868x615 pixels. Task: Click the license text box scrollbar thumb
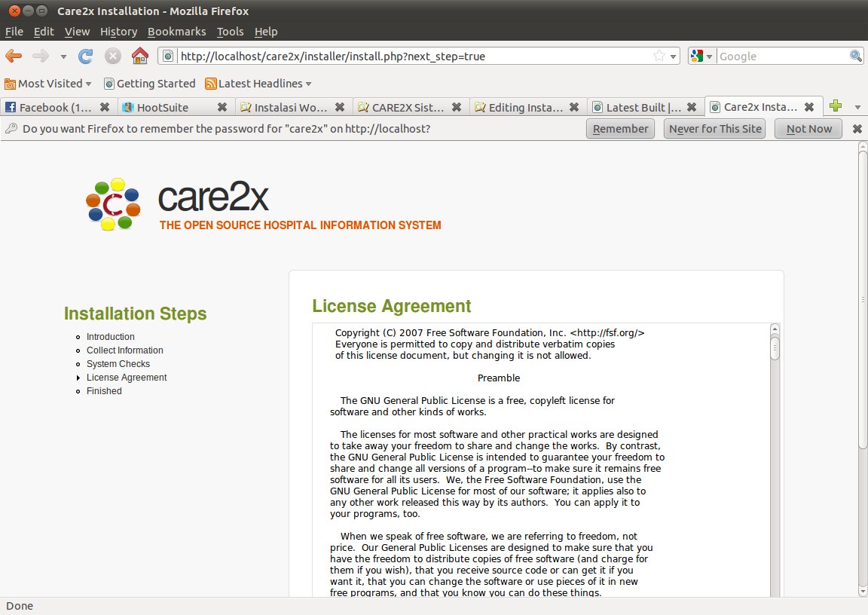(775, 348)
